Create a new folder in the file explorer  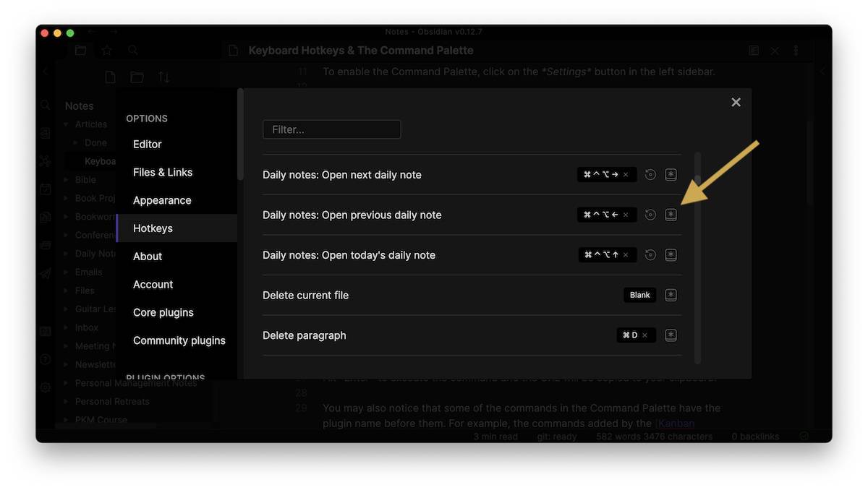137,77
